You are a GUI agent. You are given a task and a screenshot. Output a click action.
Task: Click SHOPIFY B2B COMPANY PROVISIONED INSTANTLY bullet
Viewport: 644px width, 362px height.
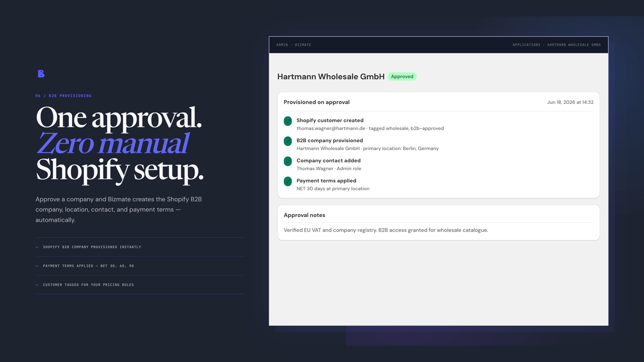[x=92, y=247]
